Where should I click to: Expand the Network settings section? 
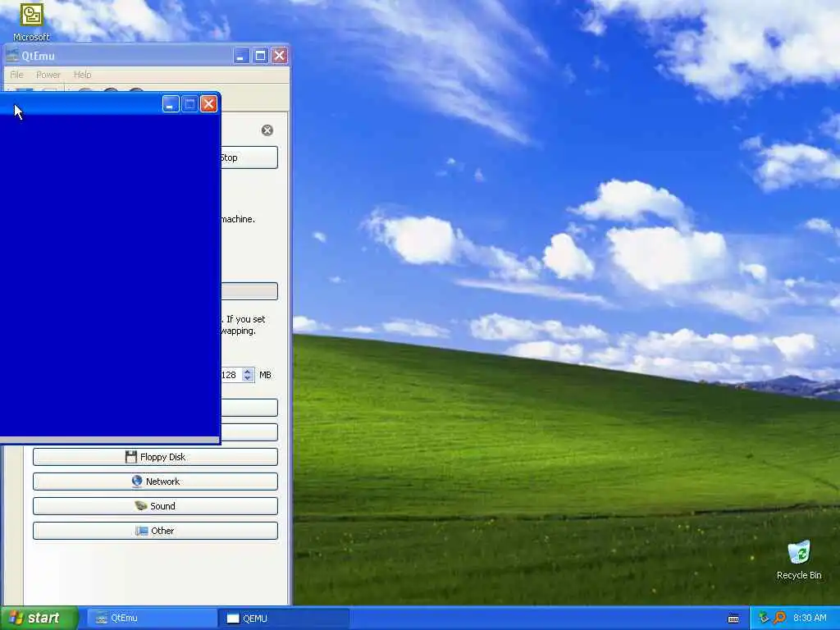pos(155,482)
